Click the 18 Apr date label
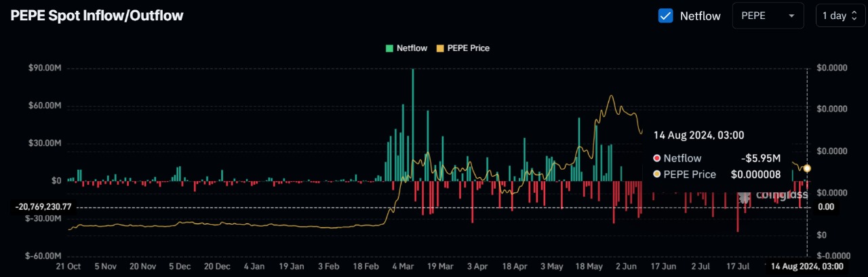868x277 pixels. tap(514, 267)
